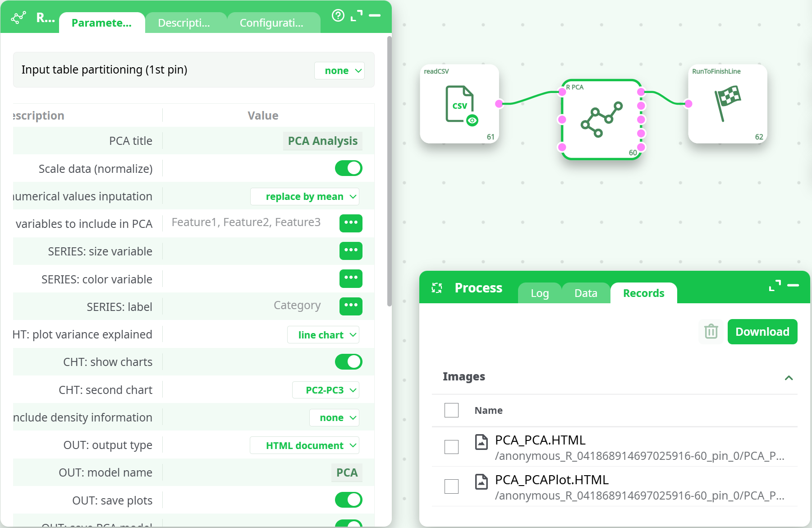Click the Download button

pos(762,331)
